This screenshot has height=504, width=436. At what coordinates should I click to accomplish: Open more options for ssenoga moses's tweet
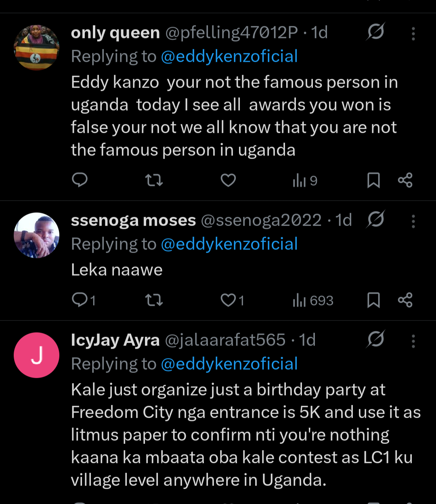tap(413, 221)
